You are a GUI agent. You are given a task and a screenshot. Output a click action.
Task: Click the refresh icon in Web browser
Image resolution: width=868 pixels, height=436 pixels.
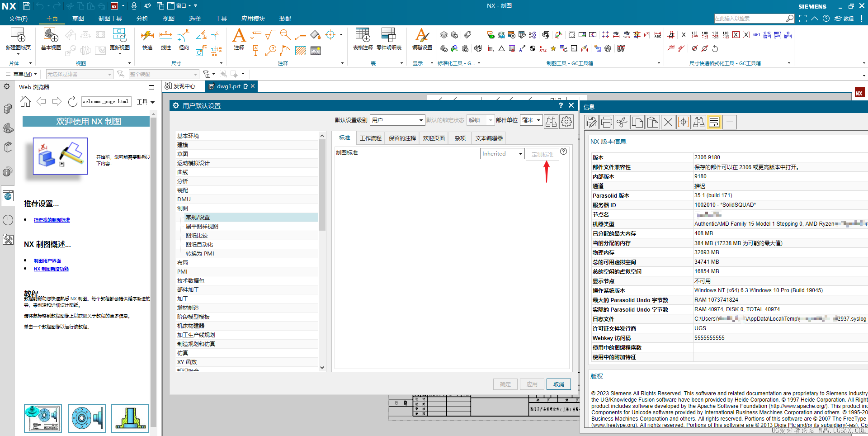click(x=72, y=102)
